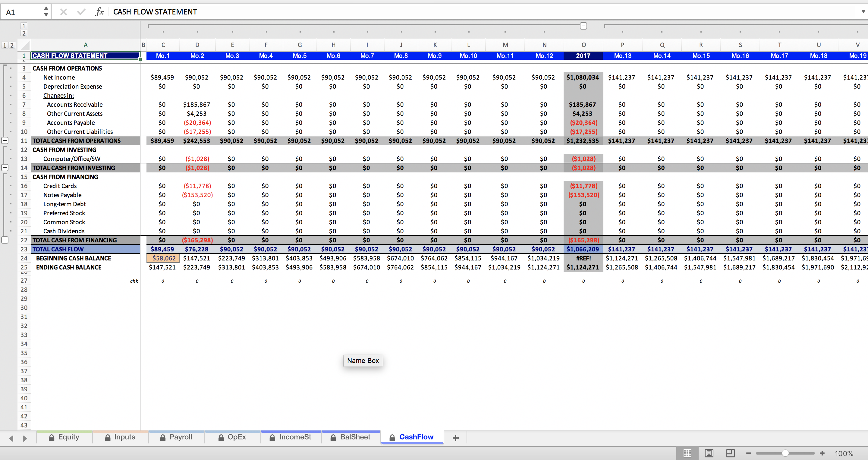Click the zoom in plus icon

(822, 453)
